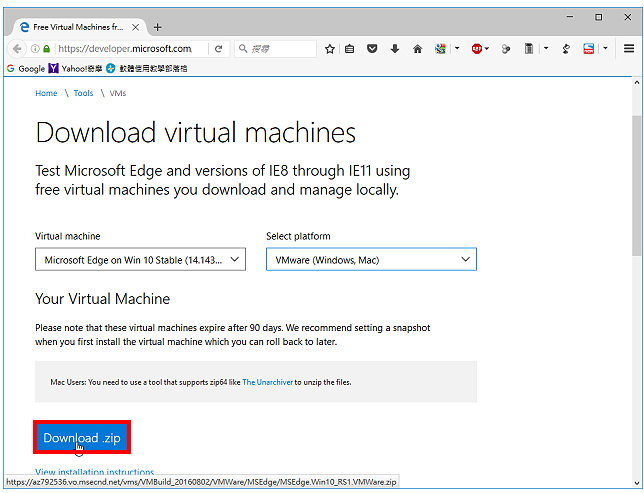The width and height of the screenshot is (644, 493).
Task: Click the Home breadcrumb link
Action: tap(46, 93)
